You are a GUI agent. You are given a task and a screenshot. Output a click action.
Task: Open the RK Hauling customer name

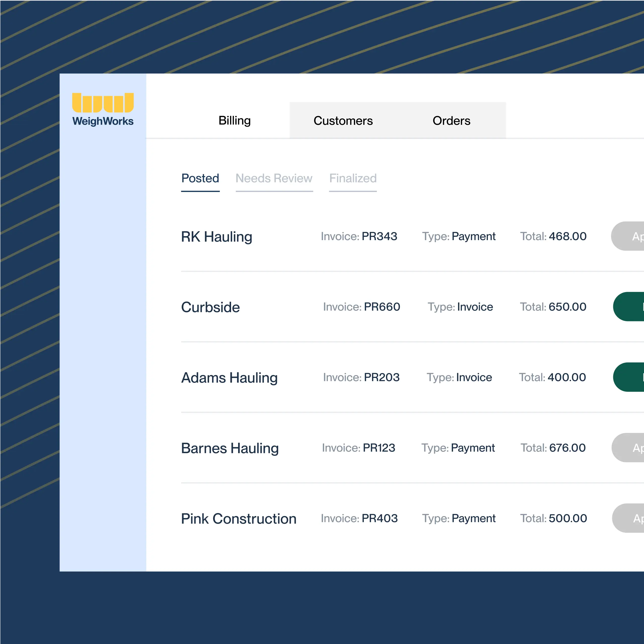pos(216,237)
